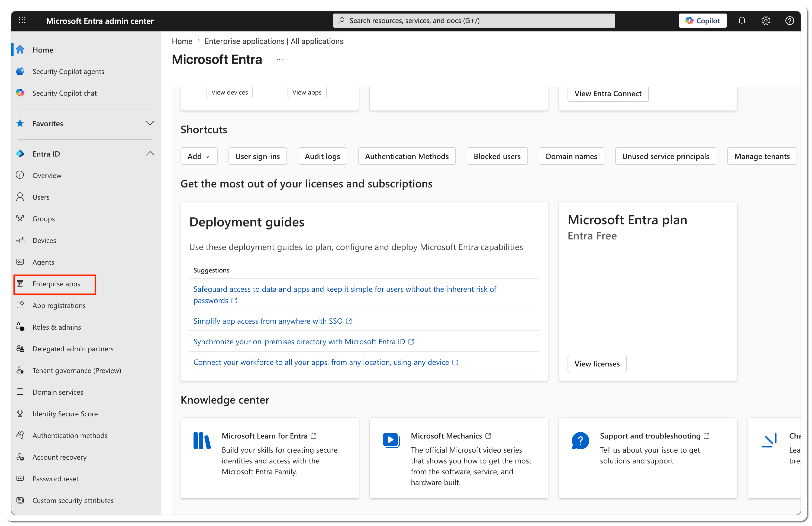Click the Overview info icon
Viewport: 812px width, 526px height.
(x=20, y=175)
